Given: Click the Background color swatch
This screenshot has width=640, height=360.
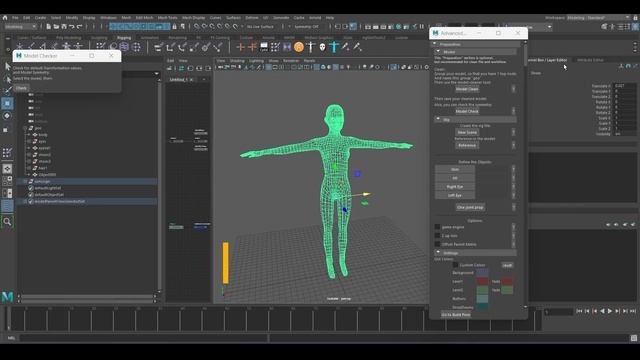Looking at the screenshot, I should (x=482, y=273).
